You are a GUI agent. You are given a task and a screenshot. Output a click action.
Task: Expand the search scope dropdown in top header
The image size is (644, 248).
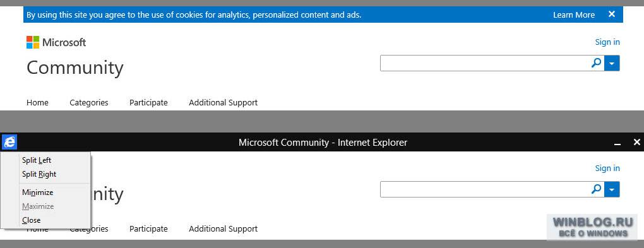612,63
